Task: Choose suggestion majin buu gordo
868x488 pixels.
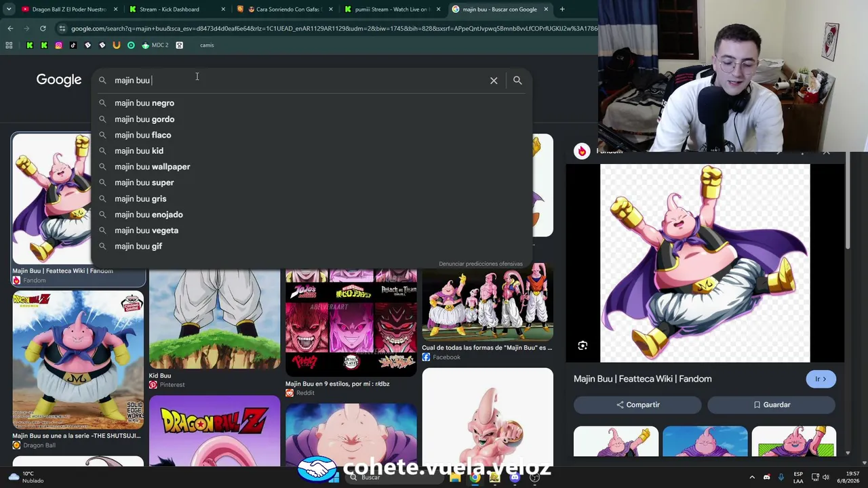Action: 311,119
